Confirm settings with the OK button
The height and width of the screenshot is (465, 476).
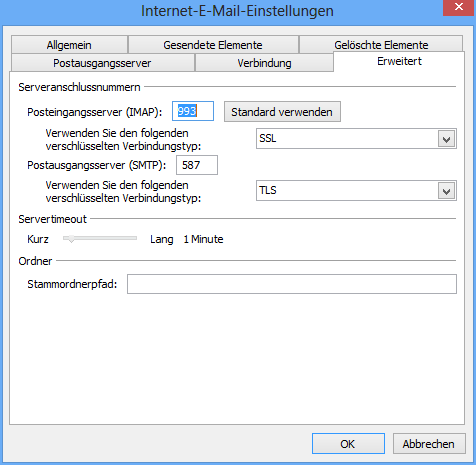(348, 444)
